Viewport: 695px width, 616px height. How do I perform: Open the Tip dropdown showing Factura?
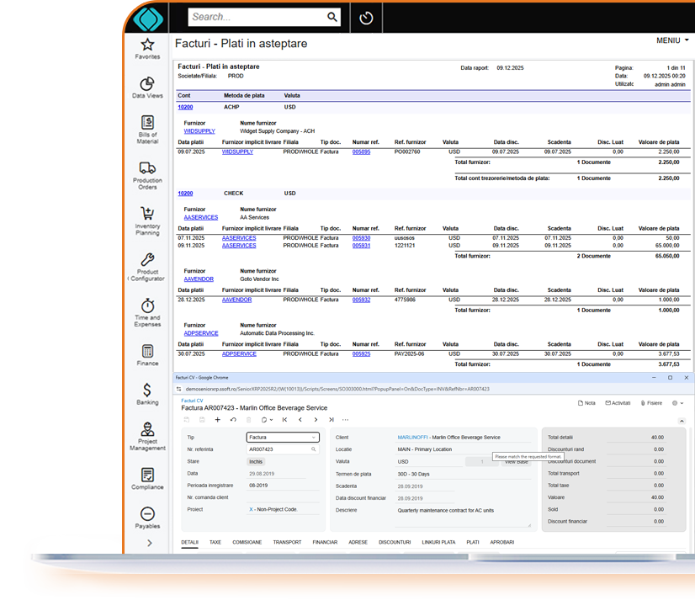283,438
